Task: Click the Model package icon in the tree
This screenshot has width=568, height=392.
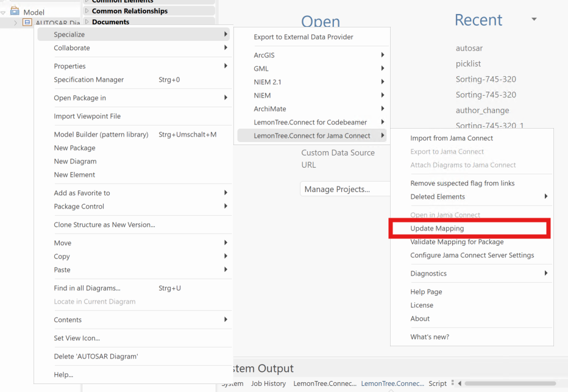Action: click(x=15, y=12)
